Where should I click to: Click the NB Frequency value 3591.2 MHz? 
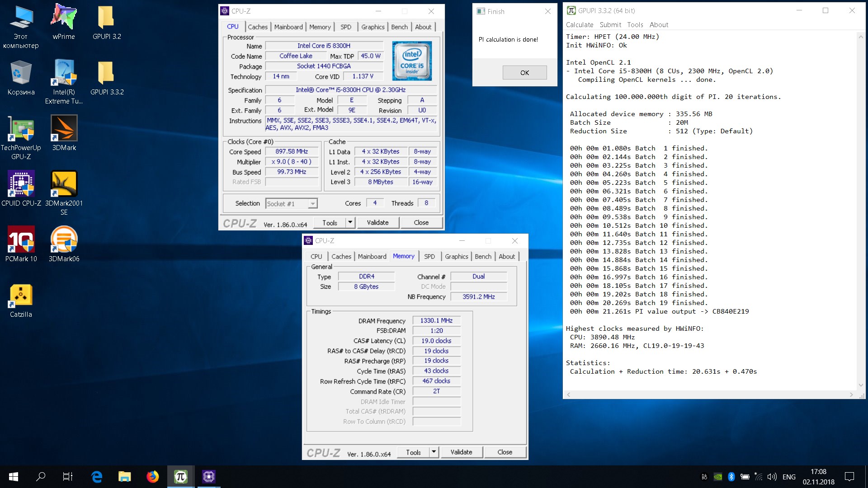pyautogui.click(x=478, y=297)
